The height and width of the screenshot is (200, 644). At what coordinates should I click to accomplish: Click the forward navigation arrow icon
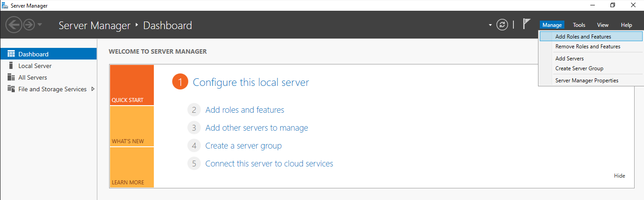29,25
